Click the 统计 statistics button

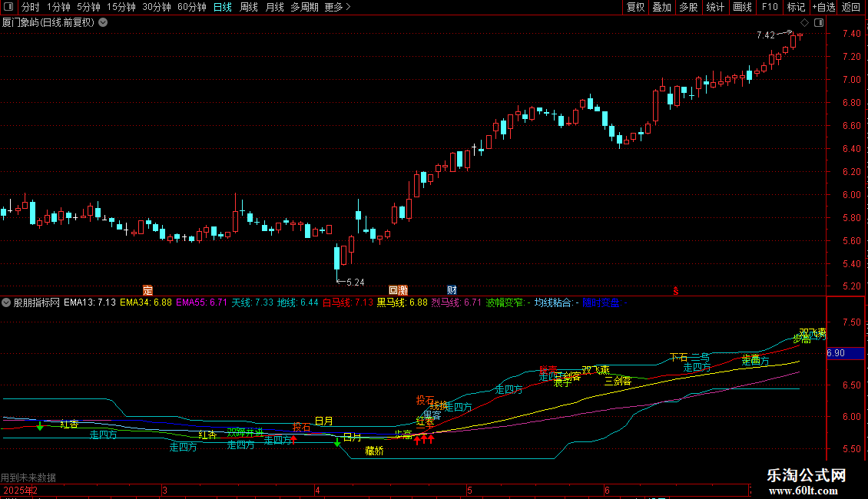click(x=714, y=7)
